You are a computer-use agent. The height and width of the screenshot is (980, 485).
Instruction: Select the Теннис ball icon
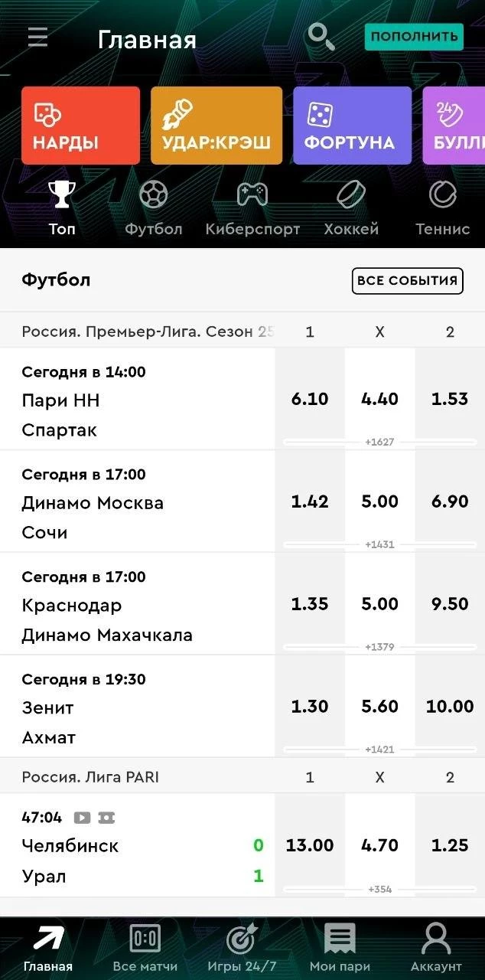pyautogui.click(x=442, y=194)
